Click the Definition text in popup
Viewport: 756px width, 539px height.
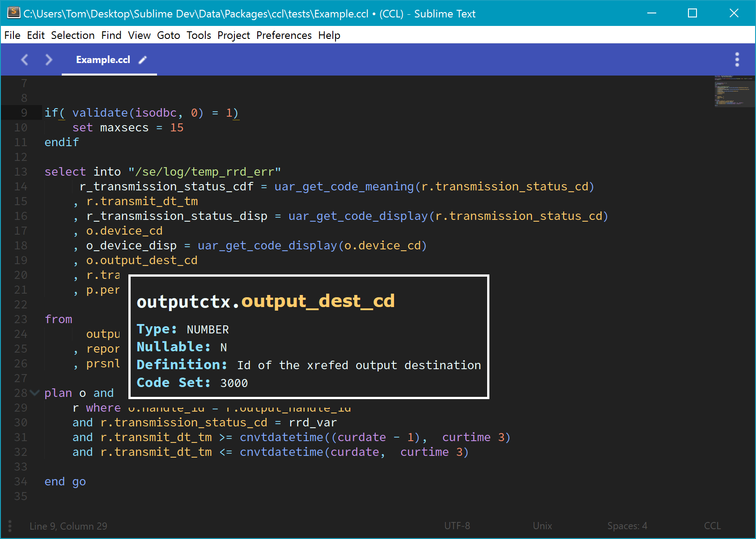pyautogui.click(x=309, y=365)
